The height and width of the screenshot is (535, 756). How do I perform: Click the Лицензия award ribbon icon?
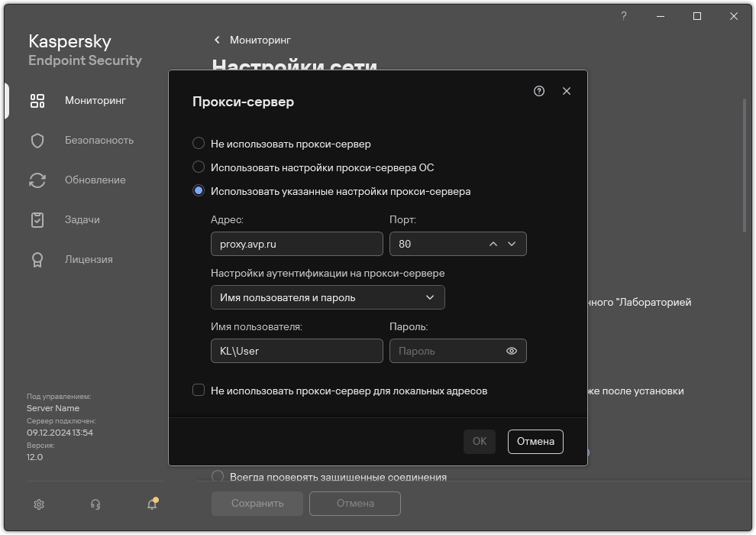(x=37, y=260)
